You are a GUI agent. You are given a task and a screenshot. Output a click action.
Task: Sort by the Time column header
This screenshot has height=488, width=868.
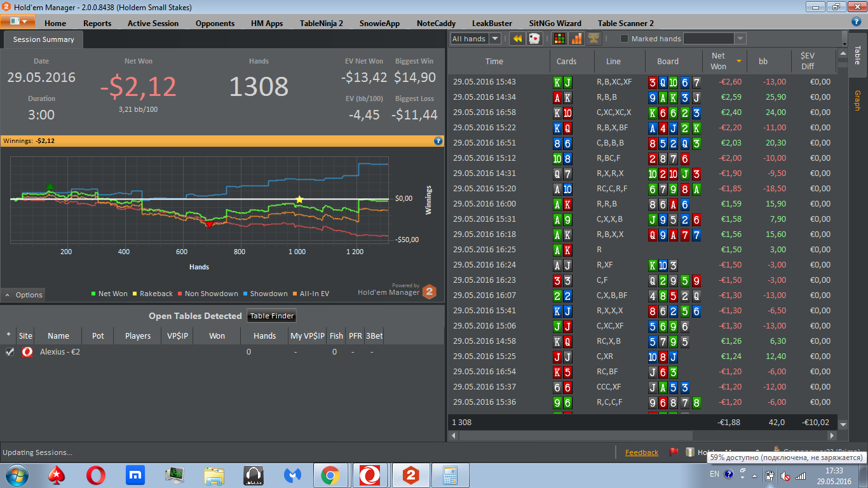pyautogui.click(x=494, y=62)
